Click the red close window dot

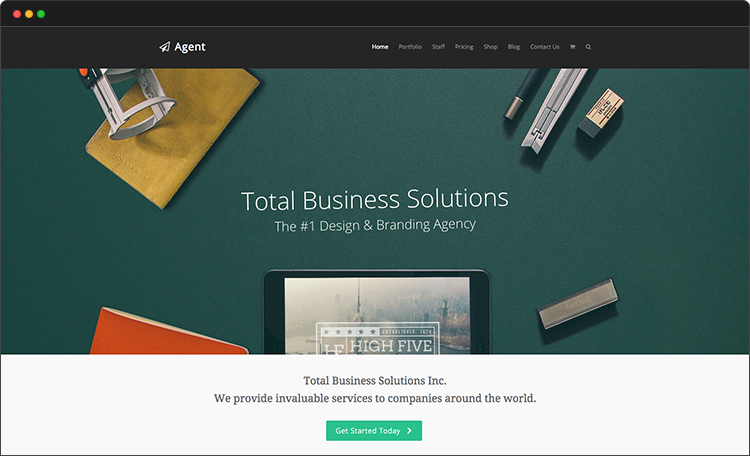point(17,14)
